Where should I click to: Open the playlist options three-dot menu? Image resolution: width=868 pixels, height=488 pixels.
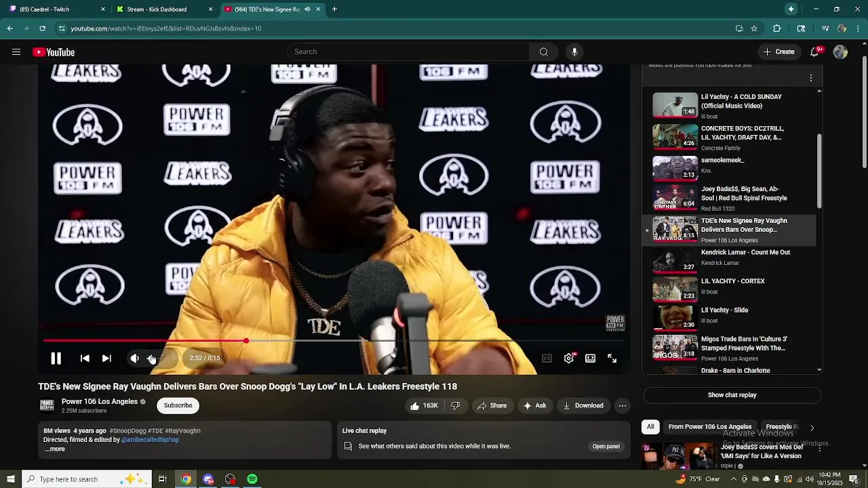[811, 78]
